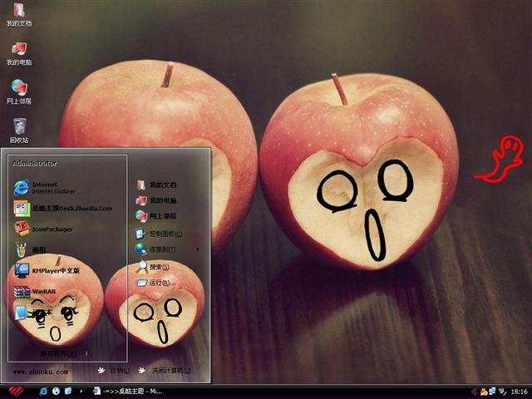Open 画图 paint program in Start menu
Screen dimensions: 532x399
coord(30,249)
